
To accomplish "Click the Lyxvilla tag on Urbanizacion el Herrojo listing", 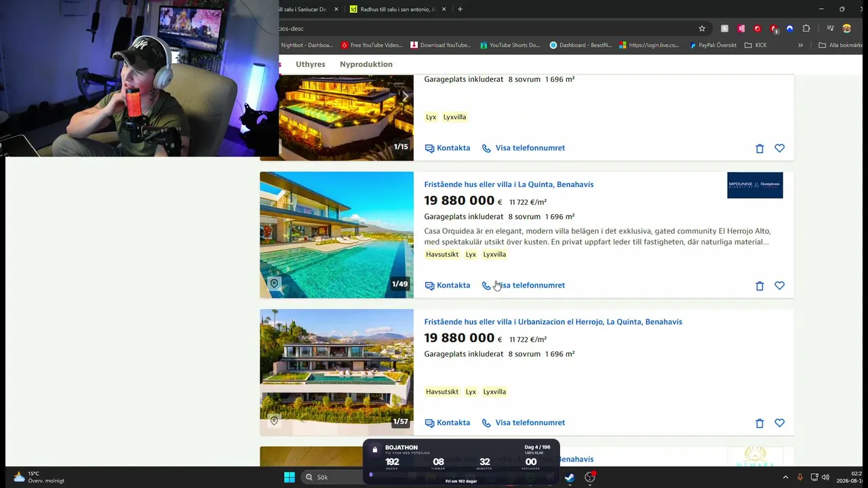I will (494, 392).
